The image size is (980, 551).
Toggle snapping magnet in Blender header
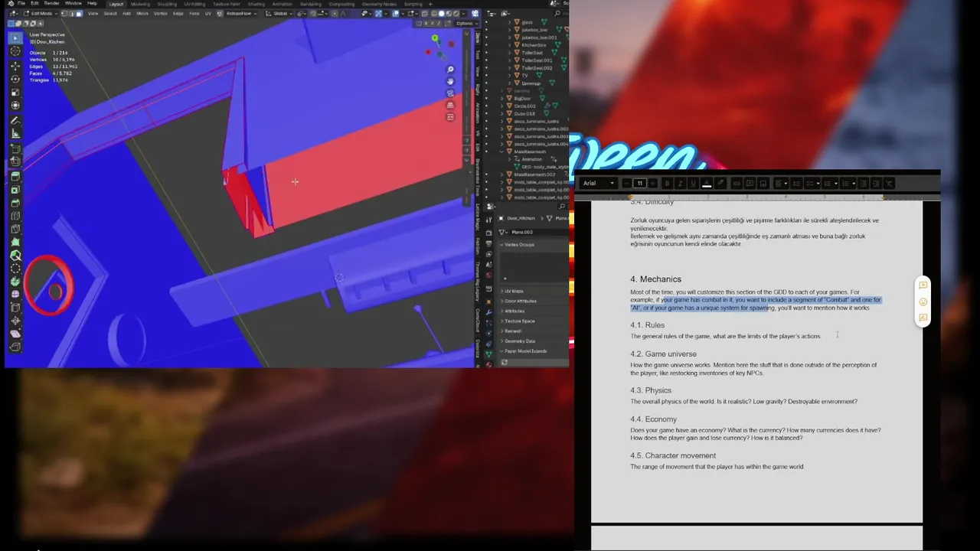[313, 13]
